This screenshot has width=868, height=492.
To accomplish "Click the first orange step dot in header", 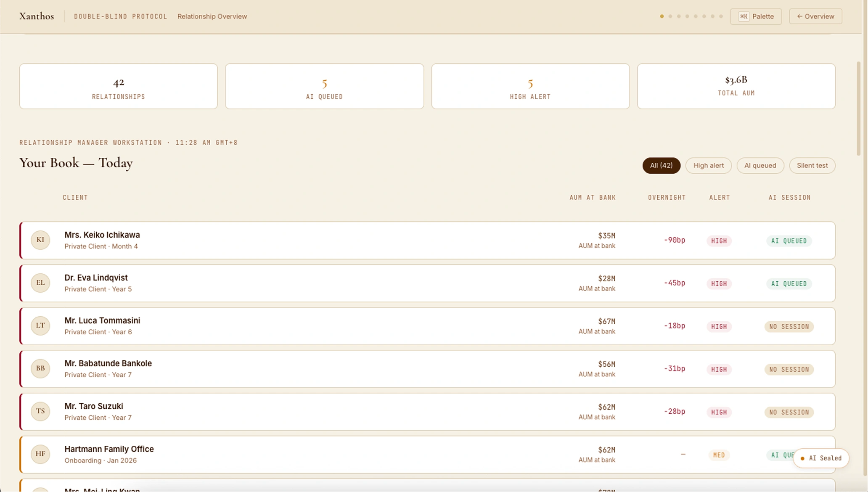I will [662, 16].
